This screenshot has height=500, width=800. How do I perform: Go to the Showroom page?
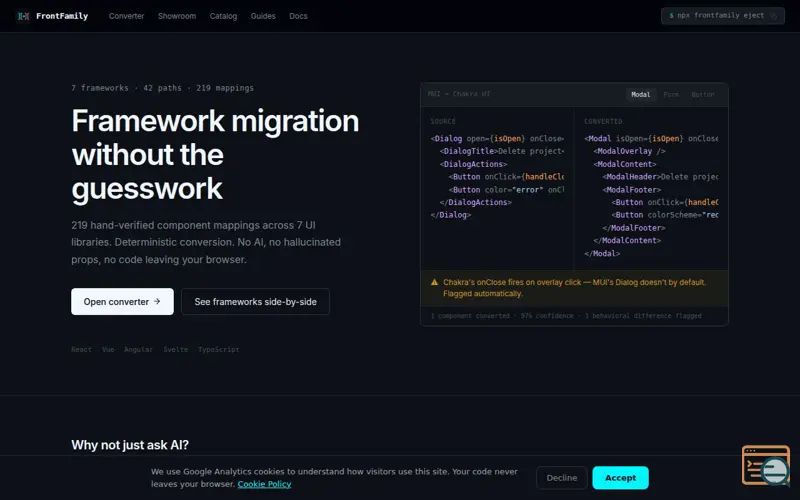click(177, 16)
